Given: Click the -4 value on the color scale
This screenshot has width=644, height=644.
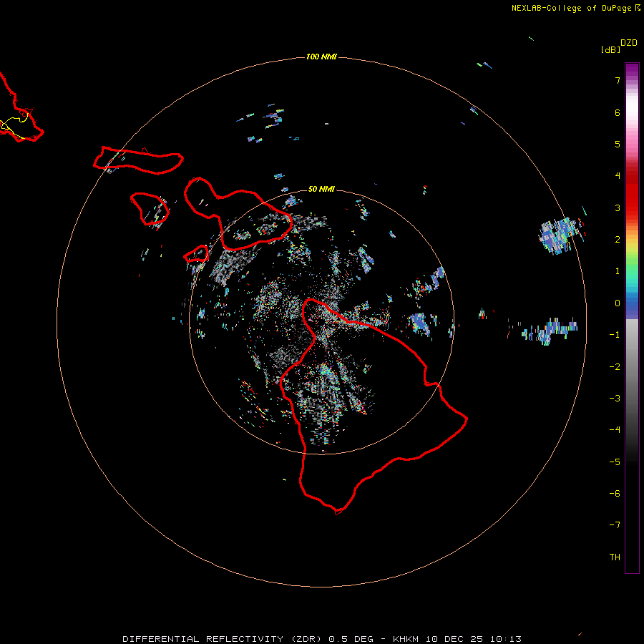Looking at the screenshot, I should [x=615, y=429].
